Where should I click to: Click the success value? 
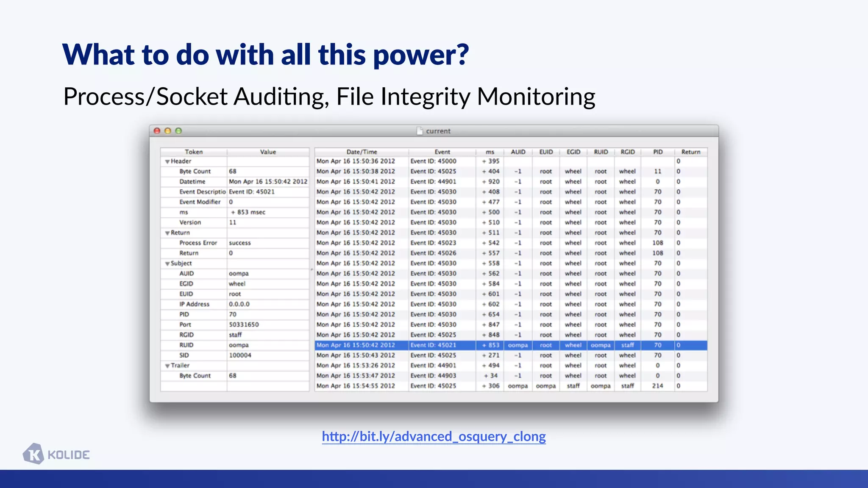click(x=240, y=243)
